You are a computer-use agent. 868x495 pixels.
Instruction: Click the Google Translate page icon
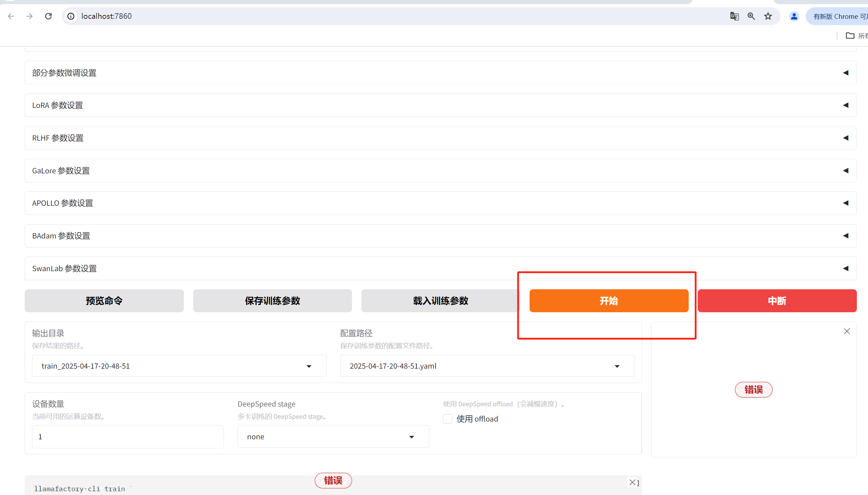[x=734, y=16]
